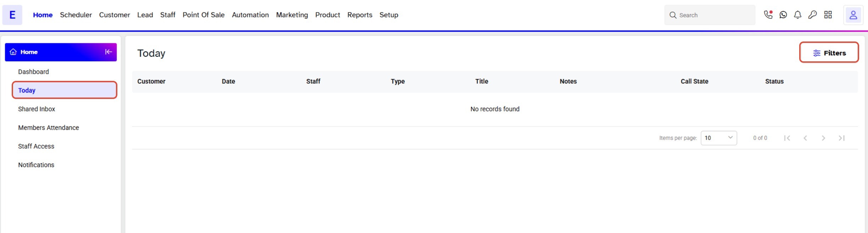868x233 pixels.
Task: Click the 'Items per page:' label
Action: coord(678,138)
